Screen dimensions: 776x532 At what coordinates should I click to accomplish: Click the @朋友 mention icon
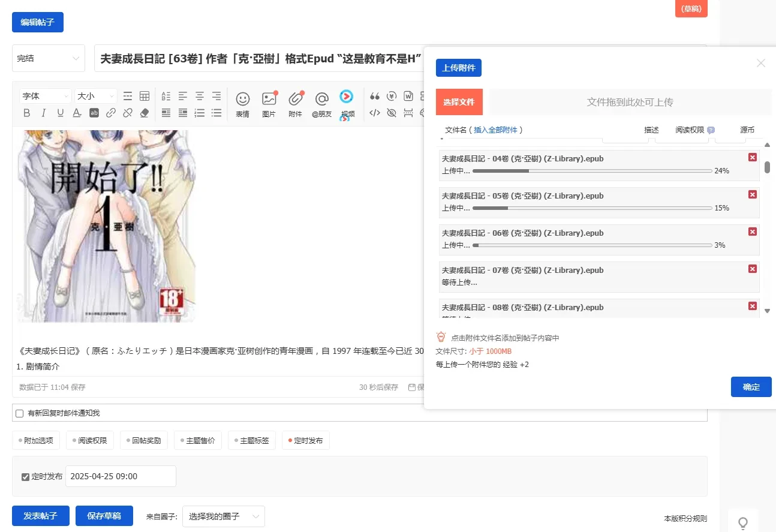[x=321, y=104]
